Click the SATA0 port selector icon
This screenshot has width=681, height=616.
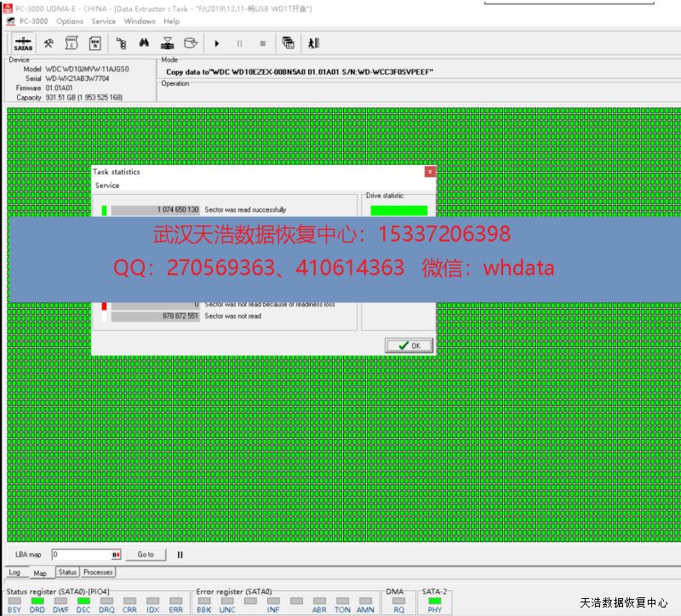(23, 43)
